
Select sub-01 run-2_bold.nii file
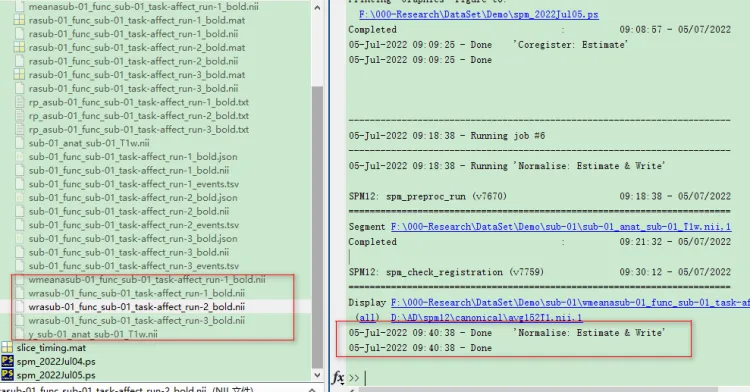(x=129, y=211)
